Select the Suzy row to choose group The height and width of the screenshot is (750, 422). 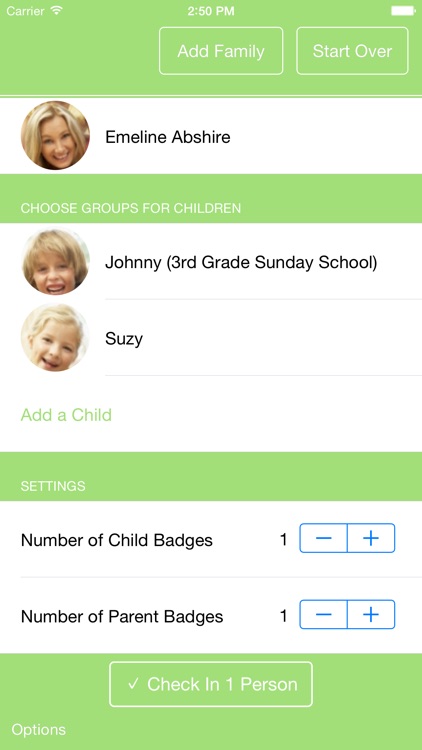[211, 338]
